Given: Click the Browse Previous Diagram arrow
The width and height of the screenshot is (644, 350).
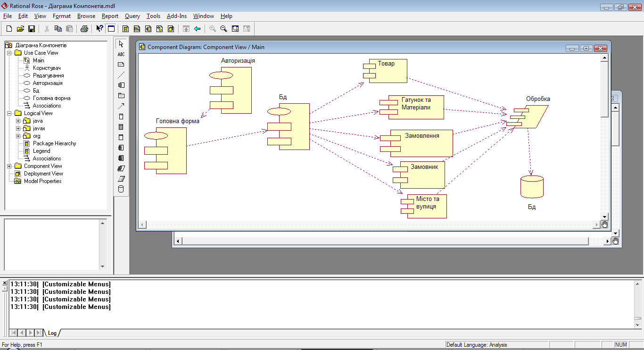Looking at the screenshot, I should 197,29.
